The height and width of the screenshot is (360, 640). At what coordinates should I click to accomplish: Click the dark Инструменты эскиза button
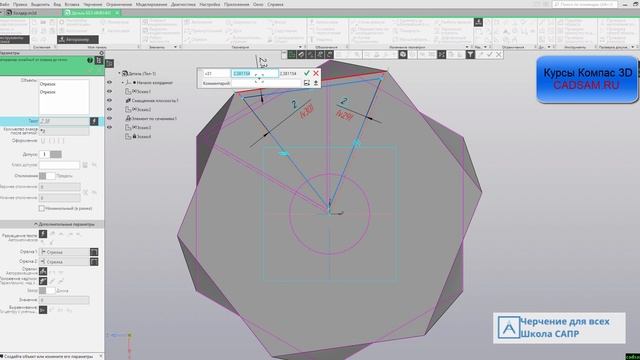15,40
